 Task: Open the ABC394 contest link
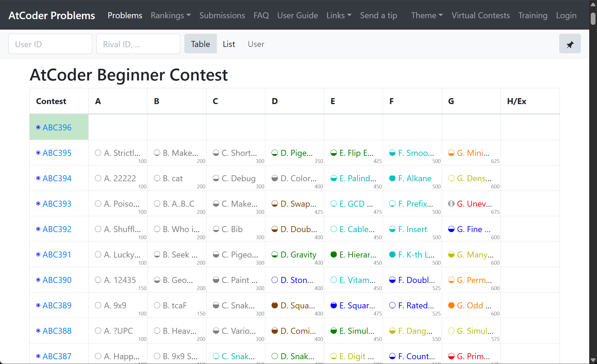pos(57,178)
